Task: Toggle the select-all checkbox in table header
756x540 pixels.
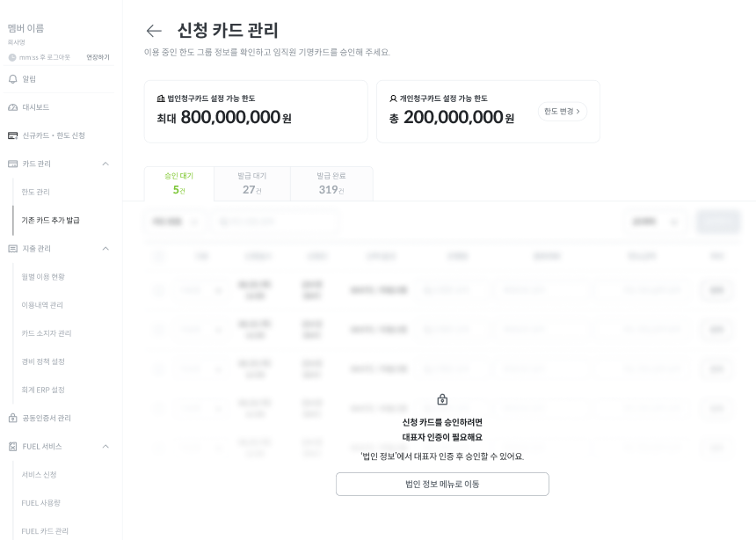Action: tap(158, 257)
